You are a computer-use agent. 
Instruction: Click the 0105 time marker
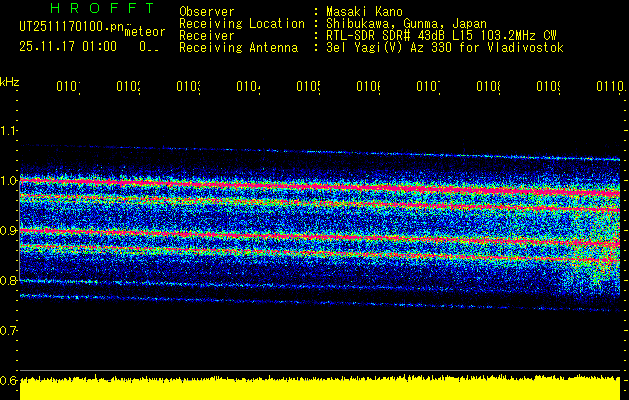[x=308, y=87]
